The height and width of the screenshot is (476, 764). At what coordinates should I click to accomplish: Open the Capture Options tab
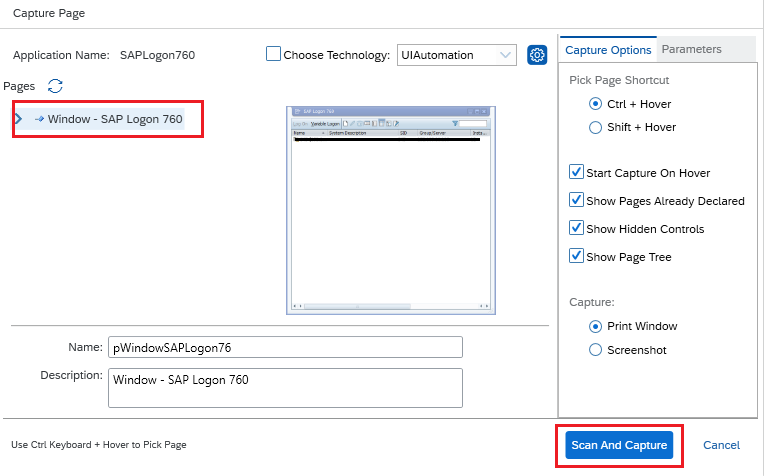607,50
